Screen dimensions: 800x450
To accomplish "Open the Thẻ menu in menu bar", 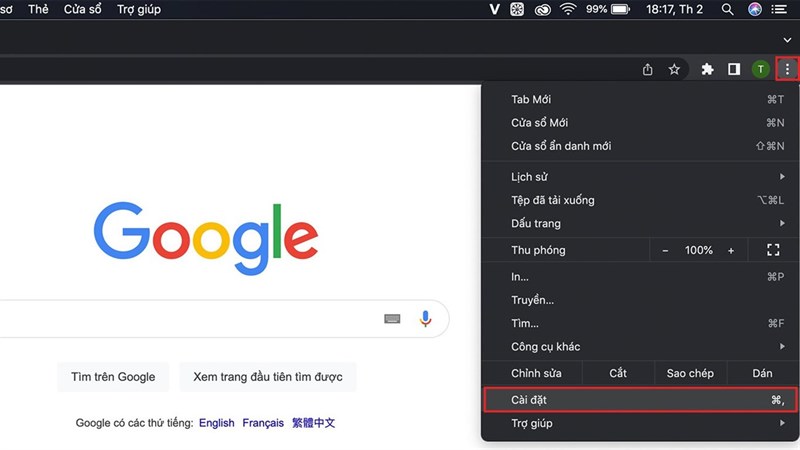I will coord(38,9).
